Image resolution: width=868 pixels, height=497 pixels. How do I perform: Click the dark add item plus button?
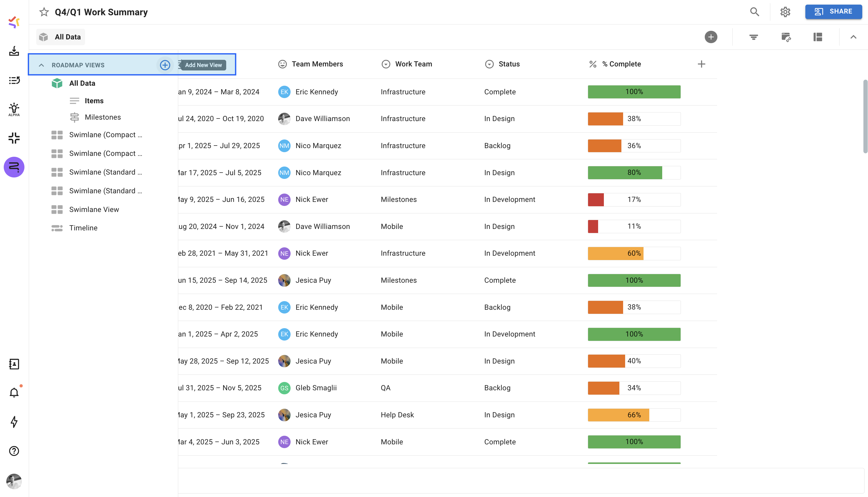tap(711, 37)
